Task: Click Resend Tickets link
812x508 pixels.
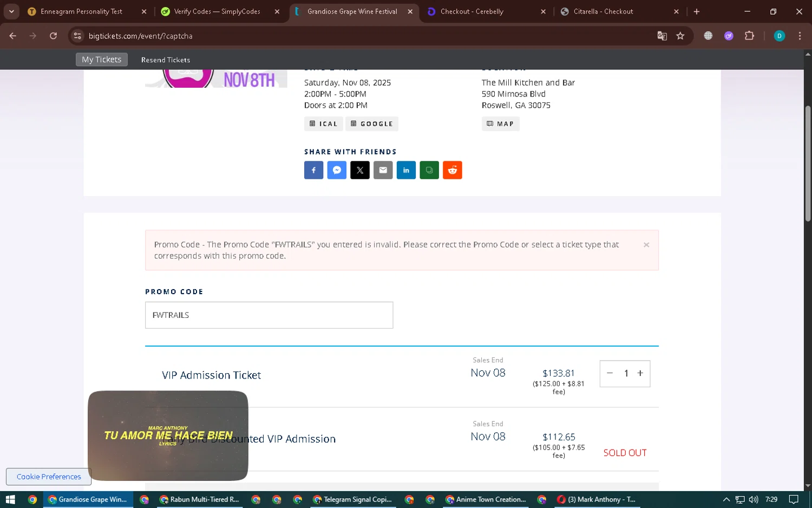Action: click(166, 60)
